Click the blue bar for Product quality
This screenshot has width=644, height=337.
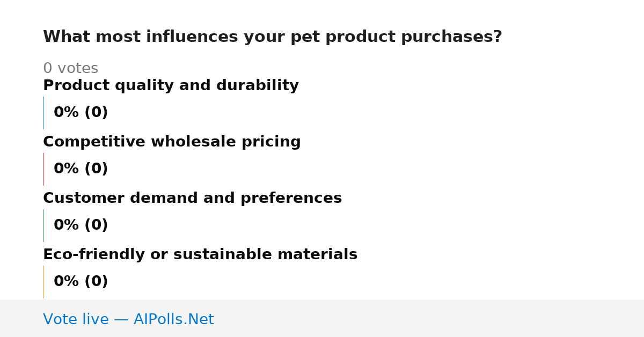point(43,113)
